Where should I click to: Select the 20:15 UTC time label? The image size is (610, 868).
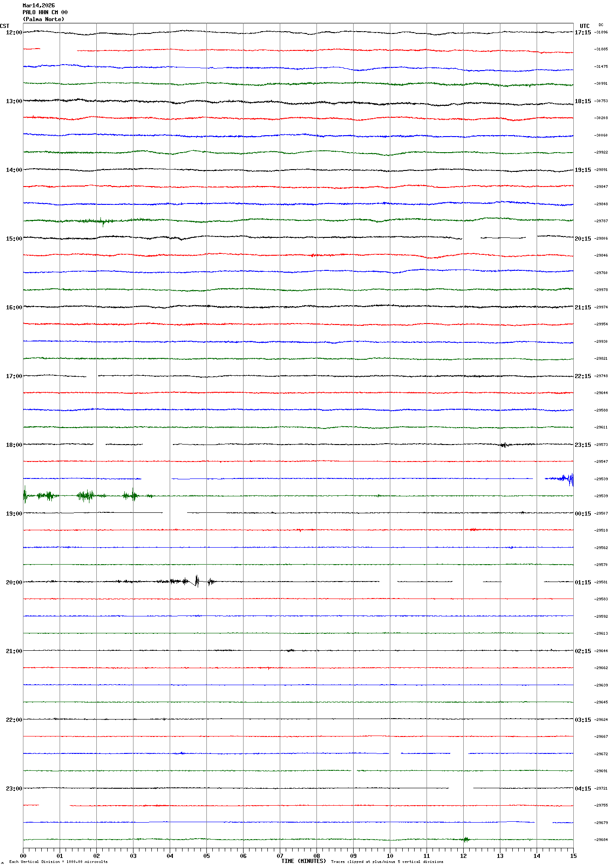click(x=582, y=239)
